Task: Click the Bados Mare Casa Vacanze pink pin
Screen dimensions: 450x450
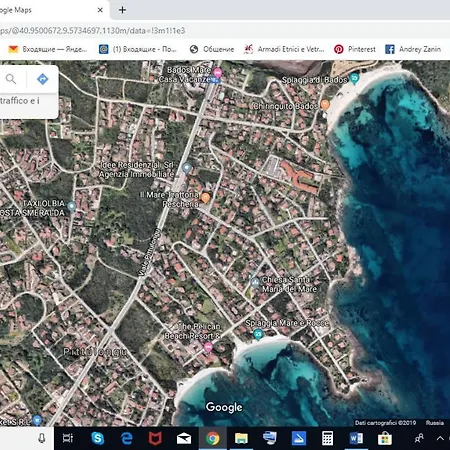Action: tap(217, 72)
